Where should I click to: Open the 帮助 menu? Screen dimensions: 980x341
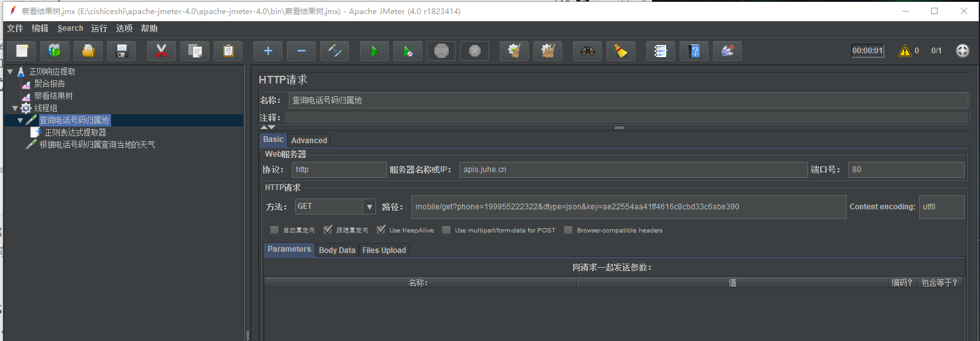[149, 28]
